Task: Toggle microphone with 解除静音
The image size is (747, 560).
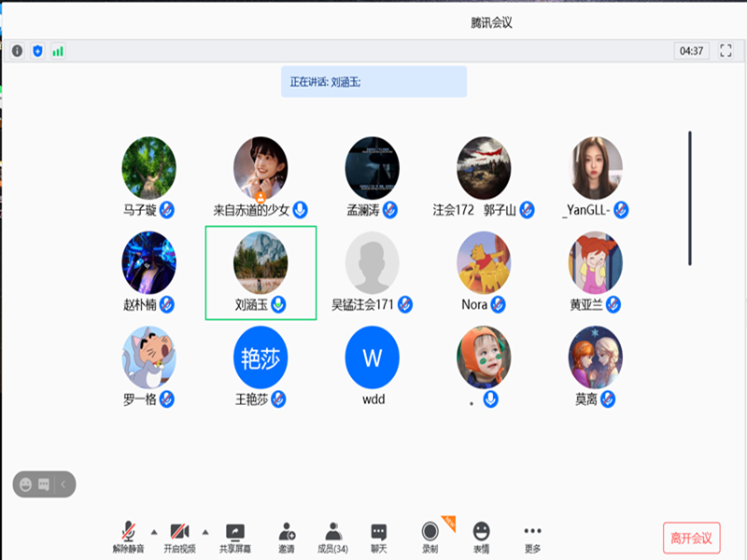Action: point(129,537)
